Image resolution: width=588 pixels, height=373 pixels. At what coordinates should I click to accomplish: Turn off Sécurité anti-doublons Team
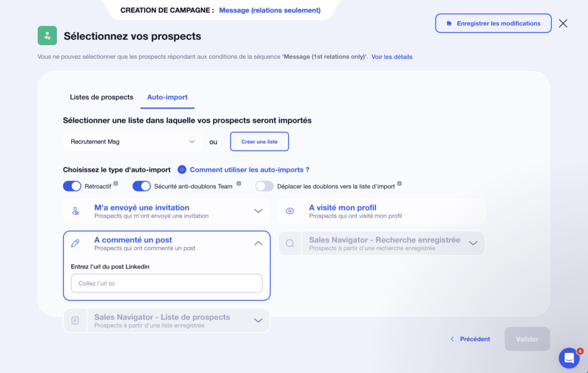point(141,186)
